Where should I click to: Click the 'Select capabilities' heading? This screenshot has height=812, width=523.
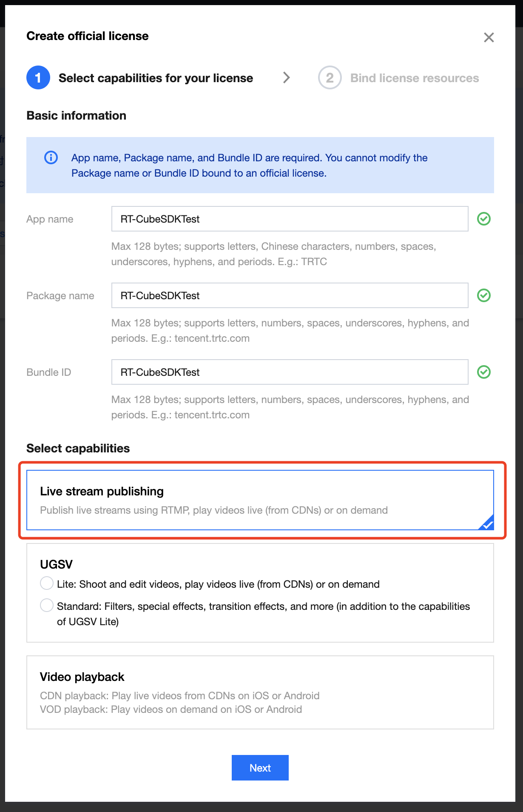click(x=78, y=448)
